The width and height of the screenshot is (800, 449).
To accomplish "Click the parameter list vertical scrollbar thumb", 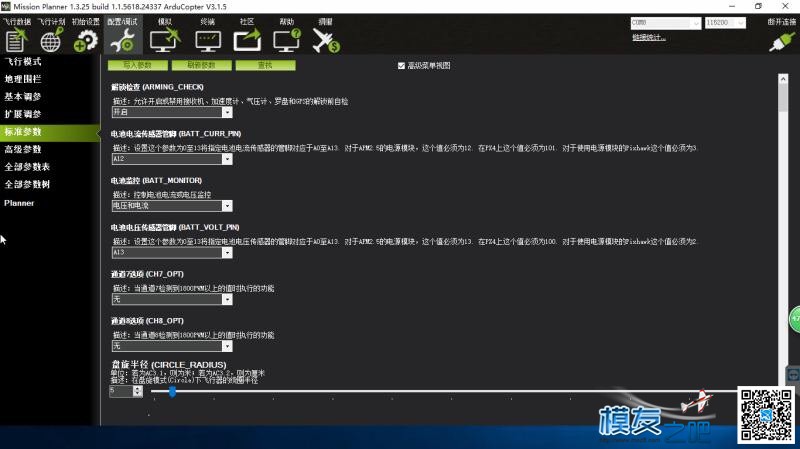I will 783,97.
